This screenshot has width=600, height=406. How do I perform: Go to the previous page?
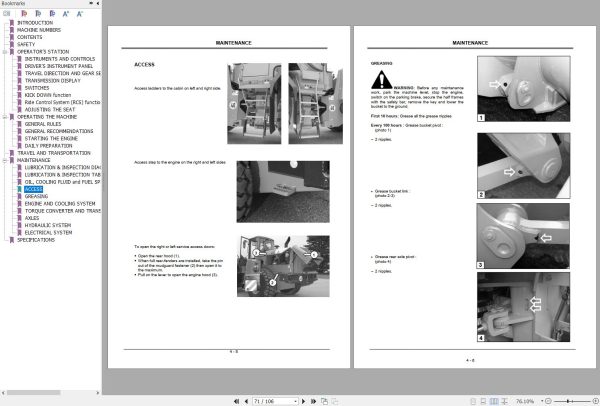[x=246, y=401]
